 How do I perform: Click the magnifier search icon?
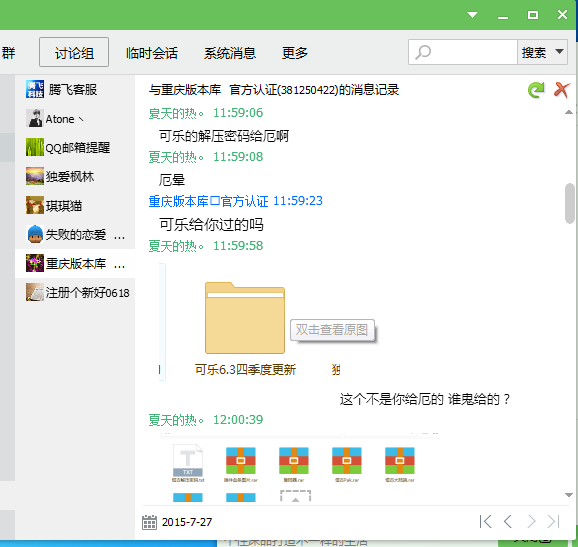pos(423,52)
